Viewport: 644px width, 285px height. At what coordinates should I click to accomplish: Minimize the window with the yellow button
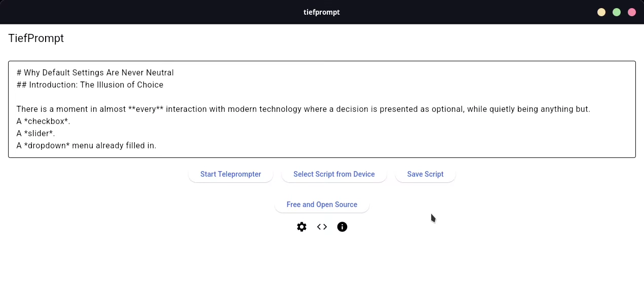point(601,12)
